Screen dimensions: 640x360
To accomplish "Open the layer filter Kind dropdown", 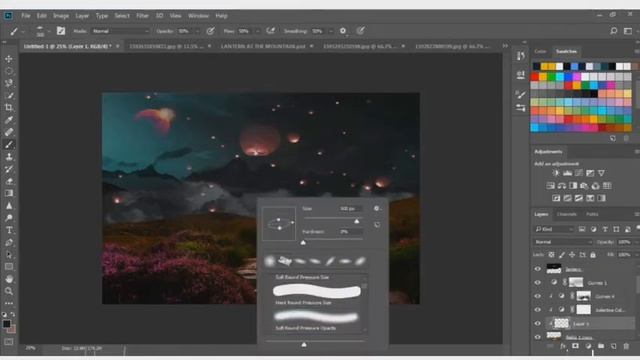I will (554, 229).
